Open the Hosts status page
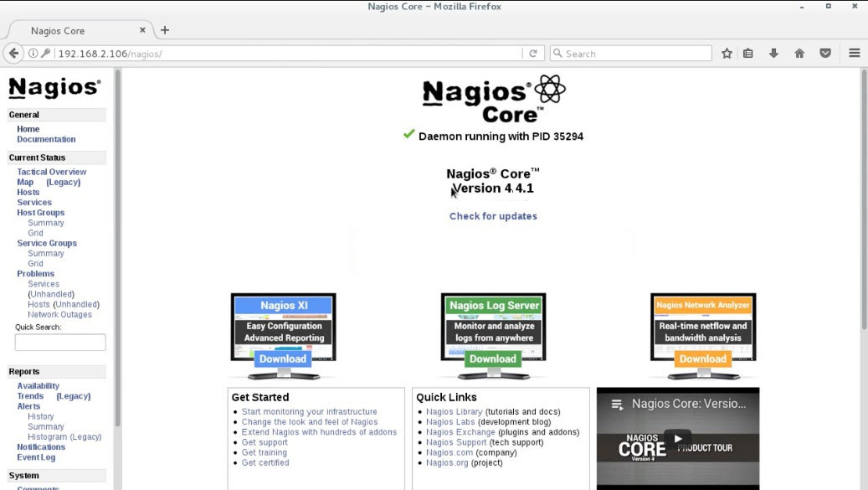868x490 pixels. pos(28,192)
